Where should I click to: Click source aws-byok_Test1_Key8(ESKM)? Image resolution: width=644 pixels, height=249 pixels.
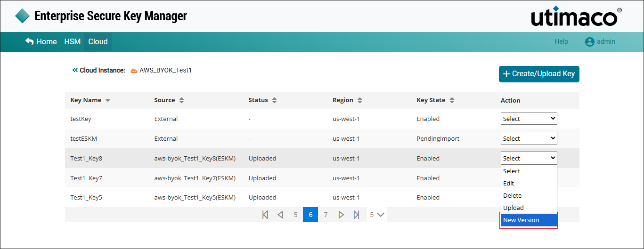tap(195, 158)
